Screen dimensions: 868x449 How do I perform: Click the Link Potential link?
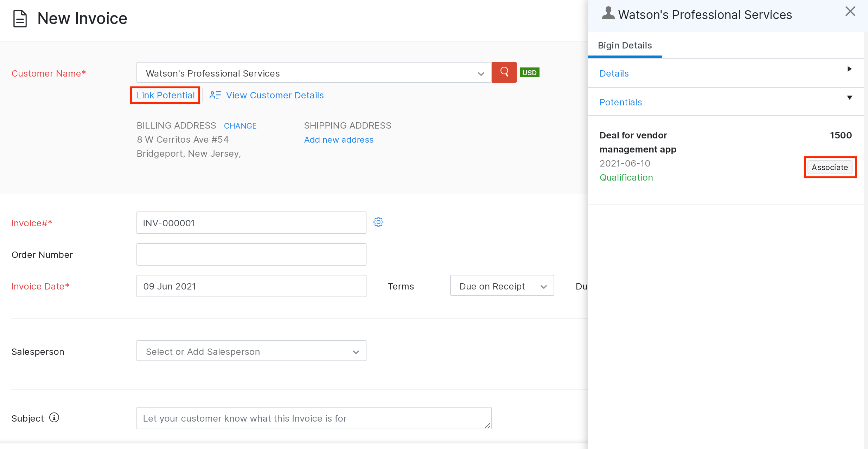165,95
